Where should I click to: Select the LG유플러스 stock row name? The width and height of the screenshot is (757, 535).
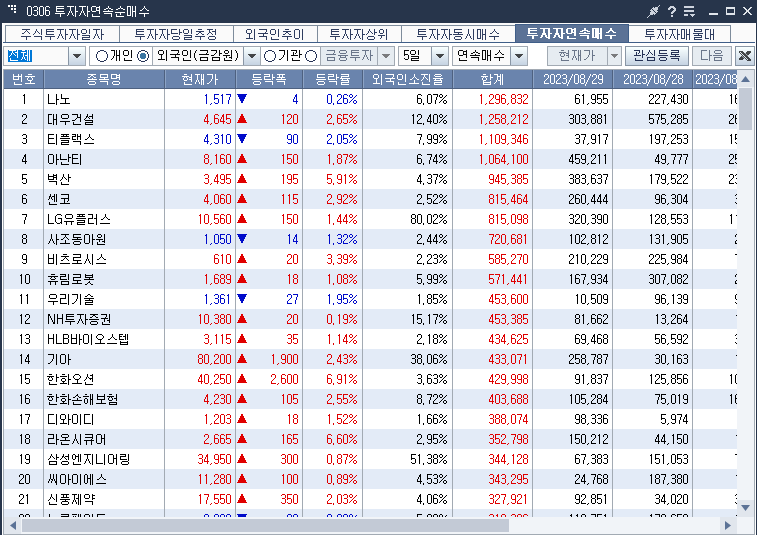(x=79, y=219)
